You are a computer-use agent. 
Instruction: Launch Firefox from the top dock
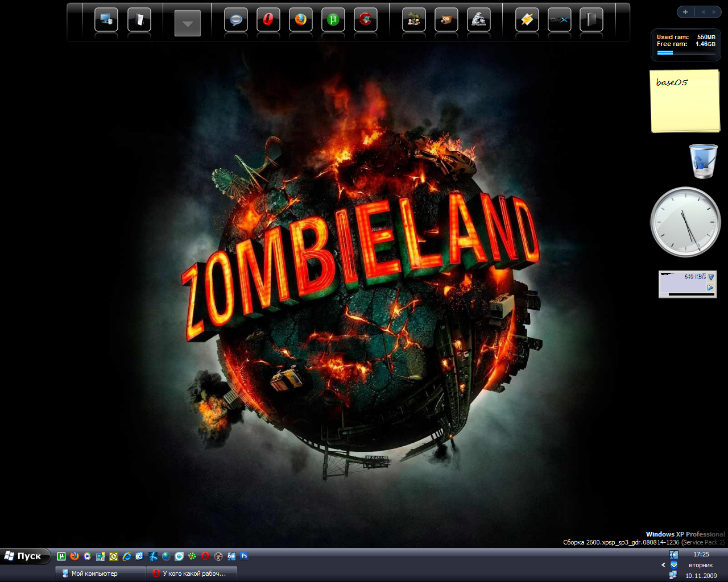click(300, 20)
